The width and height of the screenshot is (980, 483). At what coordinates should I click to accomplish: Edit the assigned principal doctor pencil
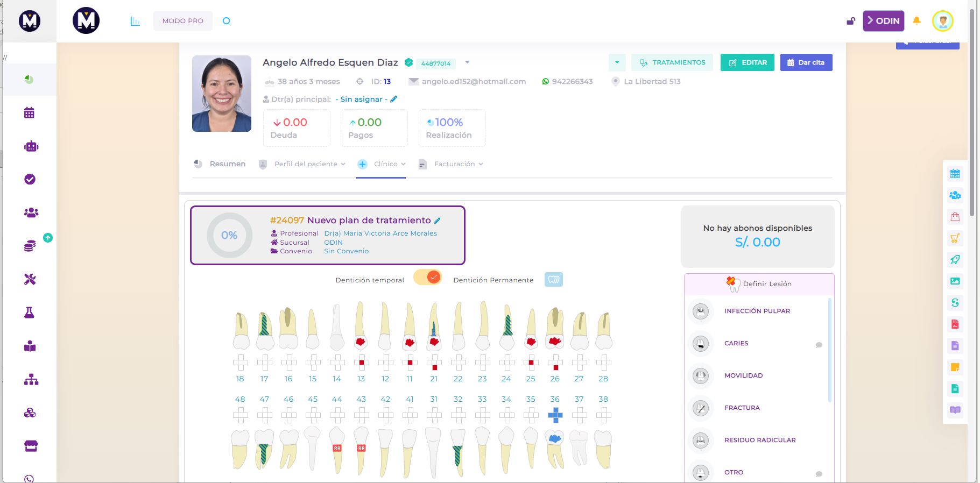[x=394, y=99]
